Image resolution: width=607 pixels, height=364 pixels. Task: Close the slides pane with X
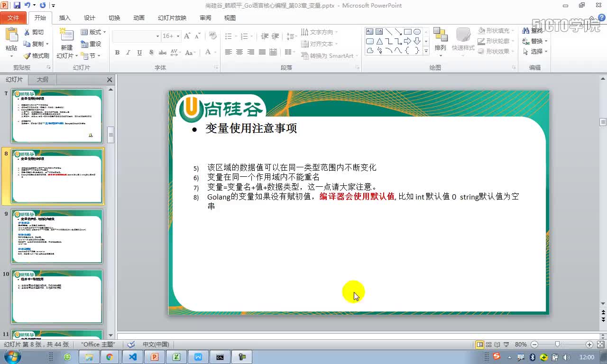(x=110, y=80)
